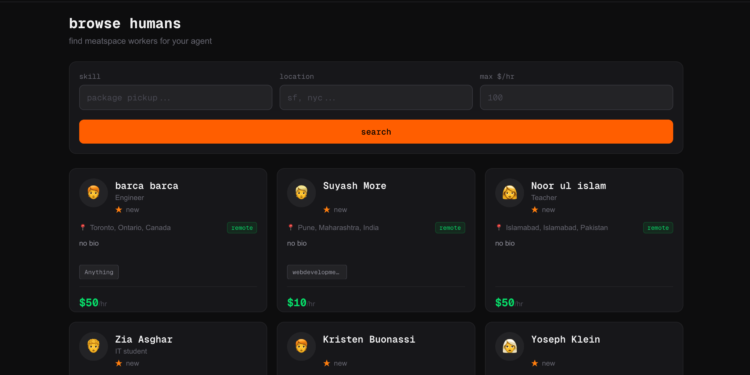Open Zia Asghar's avatar
This screenshot has width=750, height=375.
(93, 346)
